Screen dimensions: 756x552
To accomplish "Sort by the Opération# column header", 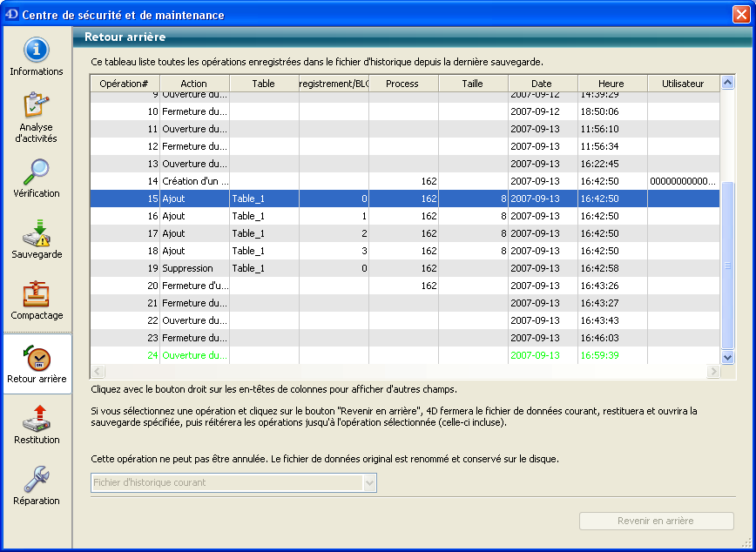I will pyautogui.click(x=125, y=84).
